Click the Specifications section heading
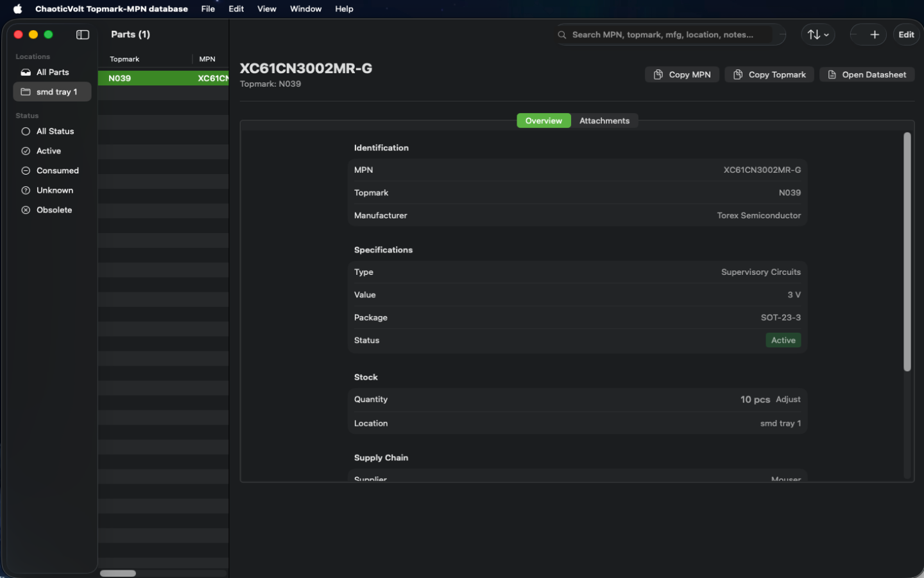 click(383, 250)
